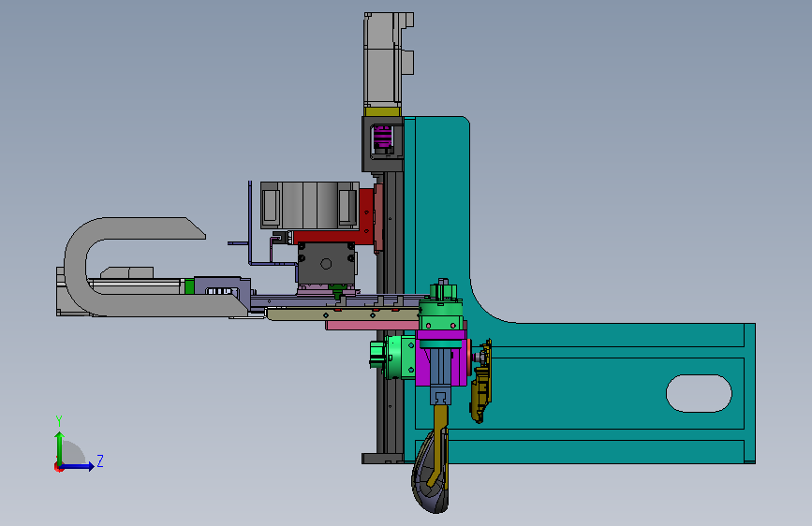Screen dimensions: 812x526
Task: Select the tan horizontal arm plate
Action: coord(343,314)
